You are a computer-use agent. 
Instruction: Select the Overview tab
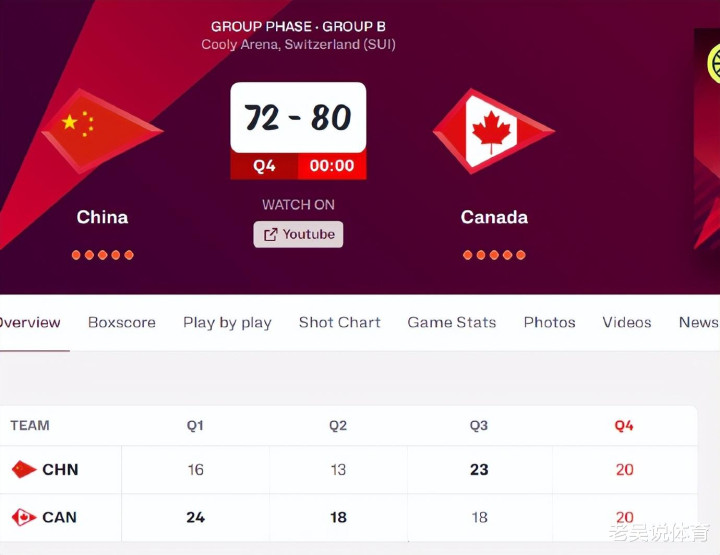click(x=30, y=322)
